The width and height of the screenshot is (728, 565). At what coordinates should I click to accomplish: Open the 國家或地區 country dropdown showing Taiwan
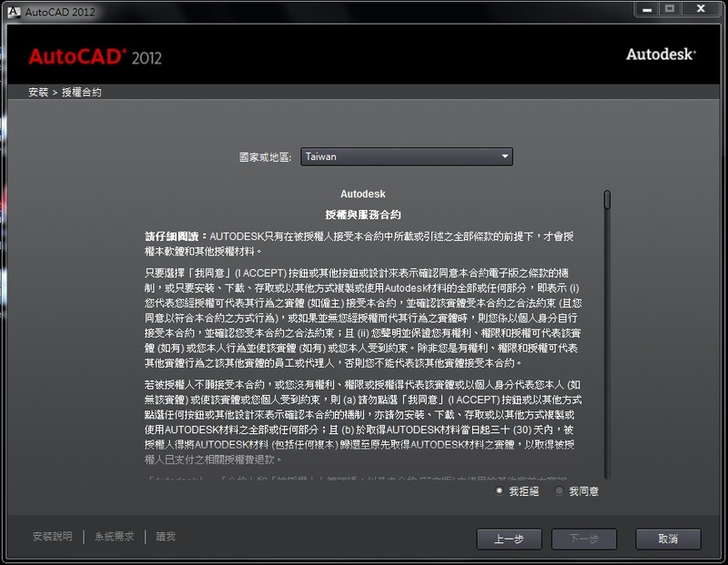tap(407, 156)
